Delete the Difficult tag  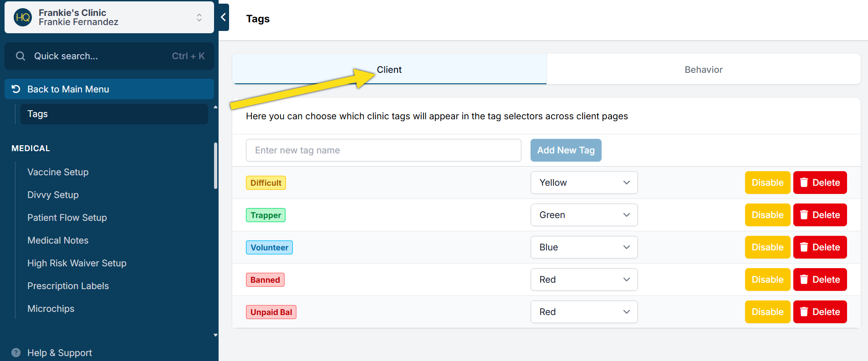click(820, 183)
